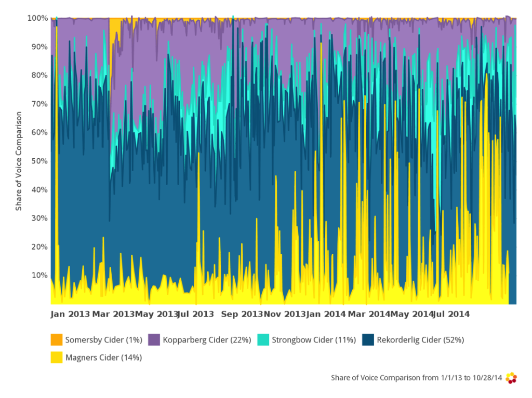This screenshot has width=532, height=398.
Task: Click the Magners Cider yellow legend swatch
Action: click(57, 358)
